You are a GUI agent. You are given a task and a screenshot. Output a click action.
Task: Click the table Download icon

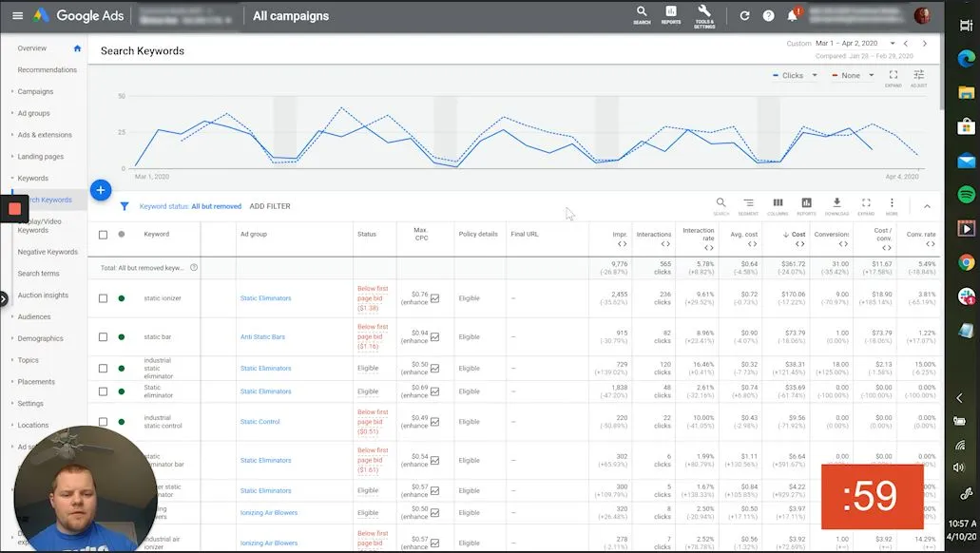tap(836, 205)
